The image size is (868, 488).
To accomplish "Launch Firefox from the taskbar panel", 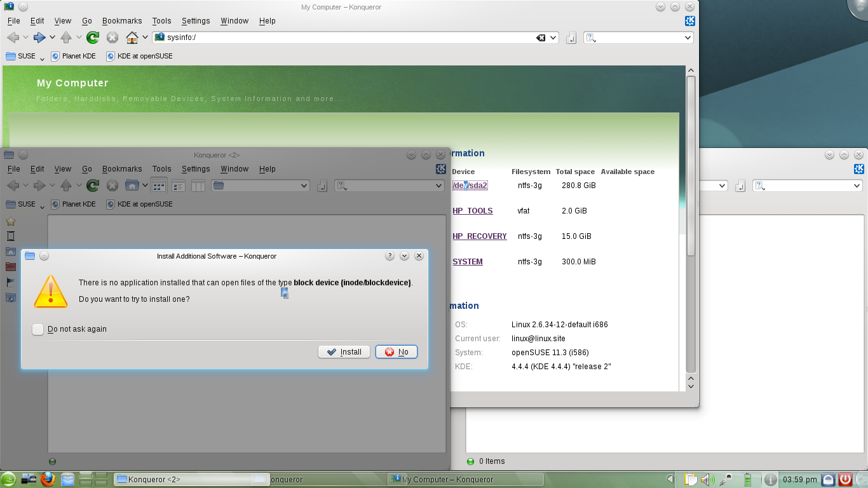I will point(48,479).
